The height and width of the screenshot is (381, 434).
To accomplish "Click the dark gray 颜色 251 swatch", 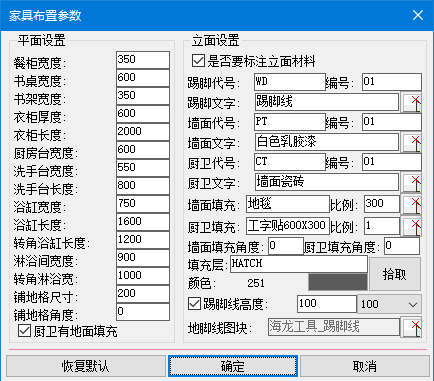I will point(338,282).
